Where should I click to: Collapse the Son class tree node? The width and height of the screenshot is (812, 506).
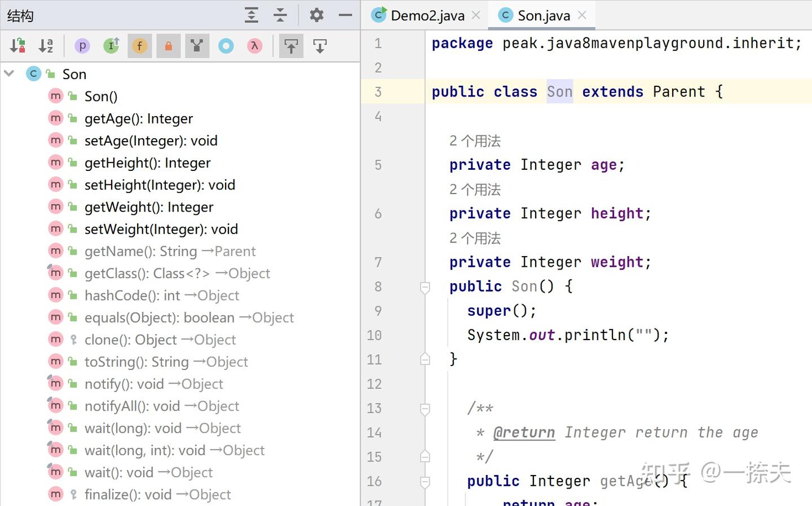(9, 73)
